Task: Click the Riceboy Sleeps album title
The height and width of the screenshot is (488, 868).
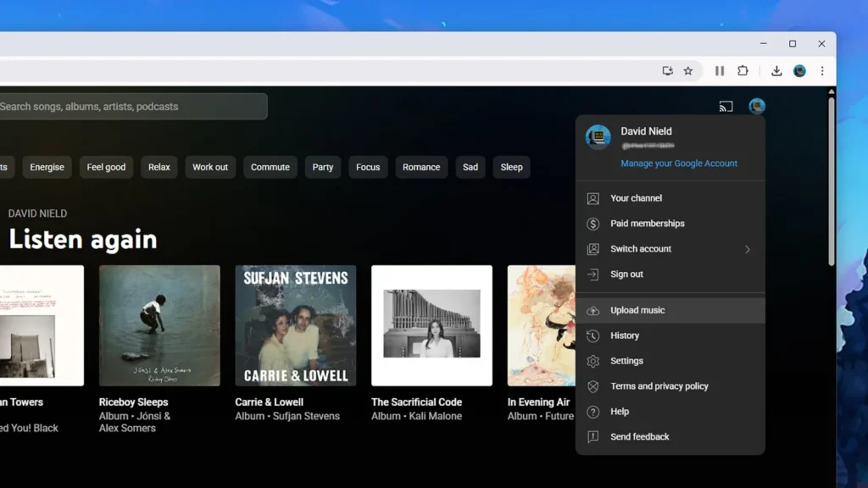Action: tap(133, 402)
